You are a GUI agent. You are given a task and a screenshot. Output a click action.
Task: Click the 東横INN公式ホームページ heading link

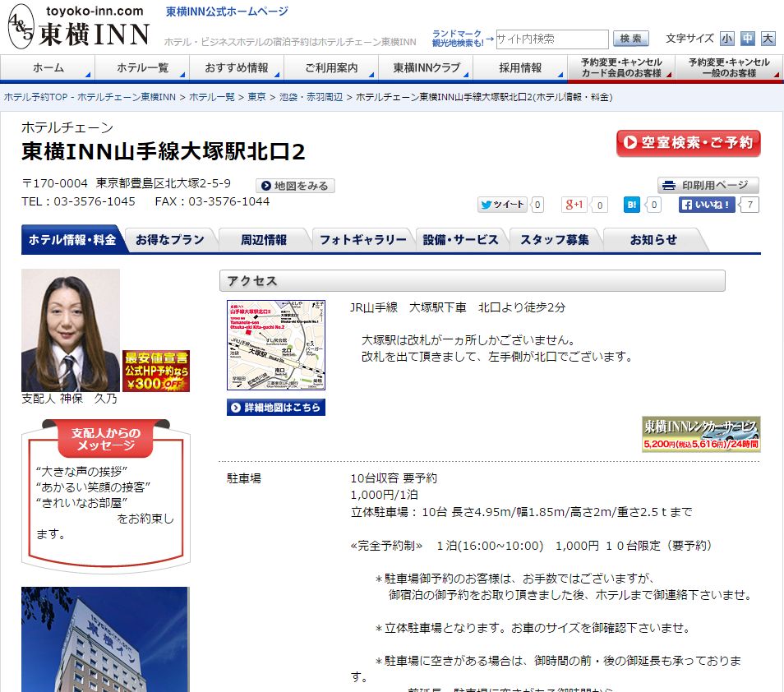click(x=227, y=11)
